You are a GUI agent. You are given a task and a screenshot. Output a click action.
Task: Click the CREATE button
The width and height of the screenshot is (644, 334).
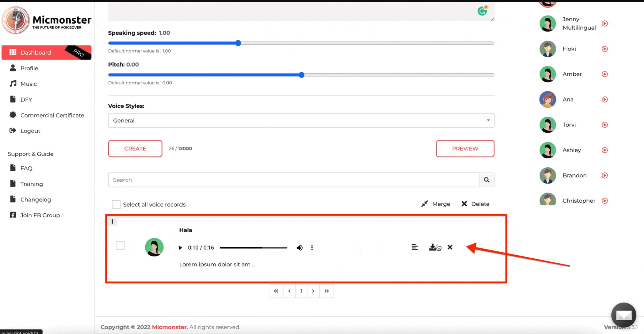pos(135,148)
